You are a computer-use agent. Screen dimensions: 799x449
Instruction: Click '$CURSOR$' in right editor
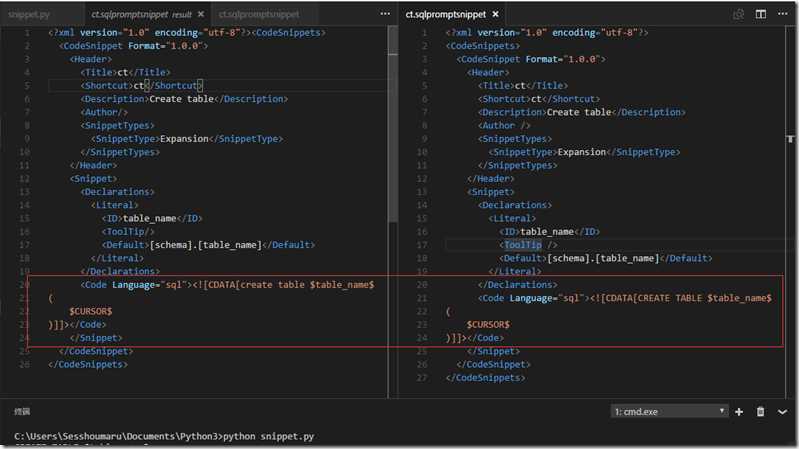tap(488, 324)
